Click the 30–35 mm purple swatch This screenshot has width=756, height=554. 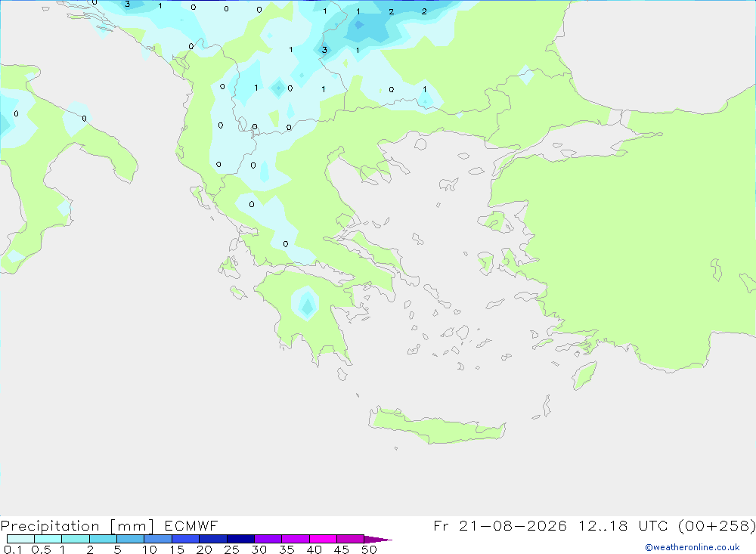268,539
